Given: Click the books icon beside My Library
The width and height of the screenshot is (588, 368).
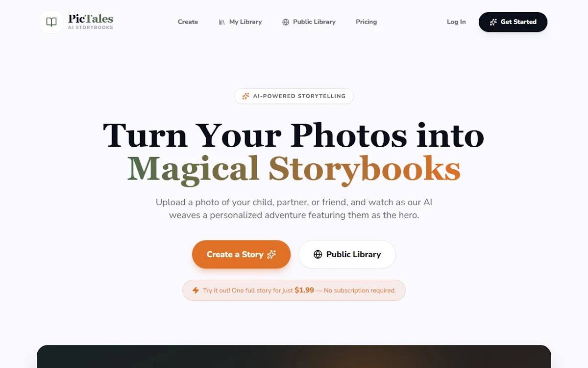Looking at the screenshot, I should point(222,22).
